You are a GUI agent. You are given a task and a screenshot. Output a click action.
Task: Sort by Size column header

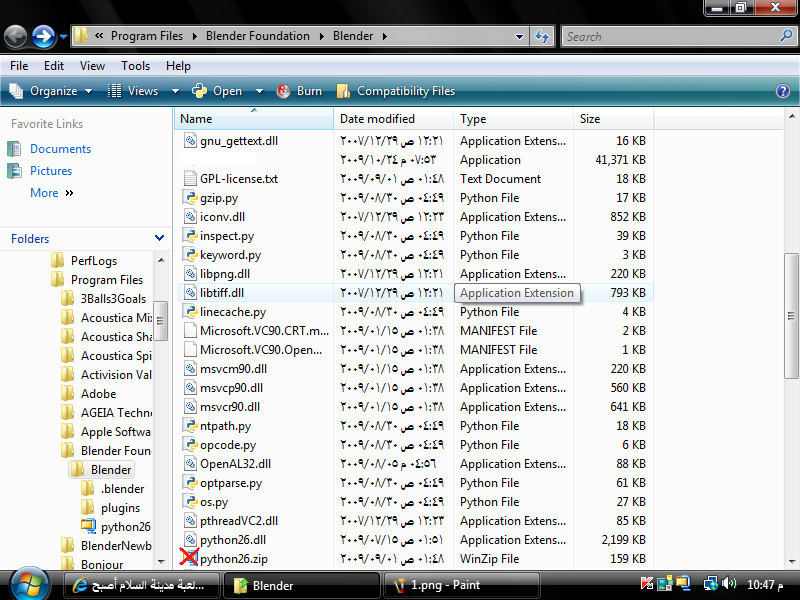[613, 119]
